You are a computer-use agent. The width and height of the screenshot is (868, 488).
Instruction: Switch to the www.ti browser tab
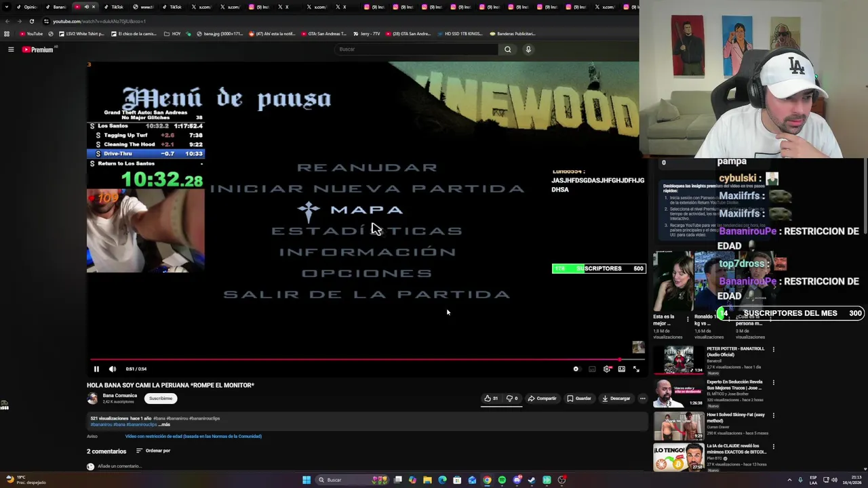[142, 7]
